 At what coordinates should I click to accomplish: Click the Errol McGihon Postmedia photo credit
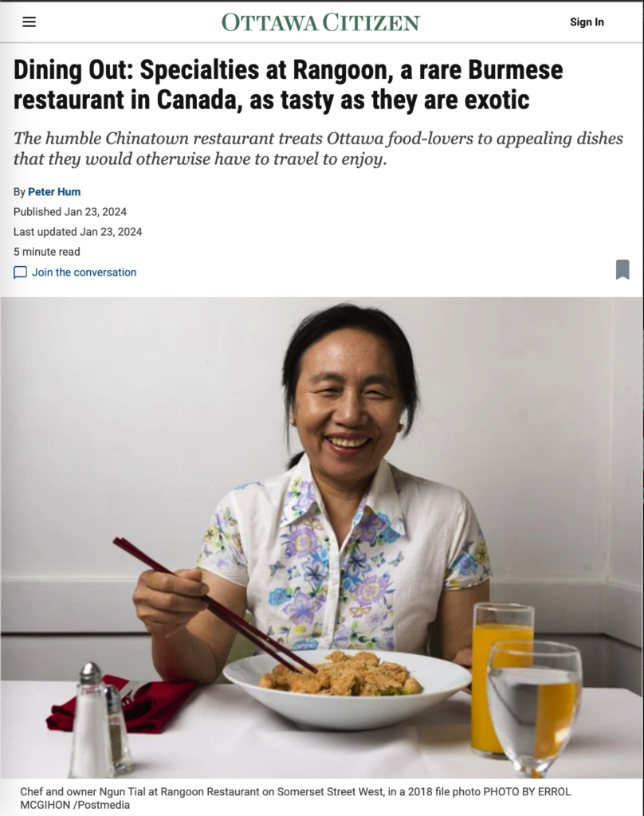(295, 798)
